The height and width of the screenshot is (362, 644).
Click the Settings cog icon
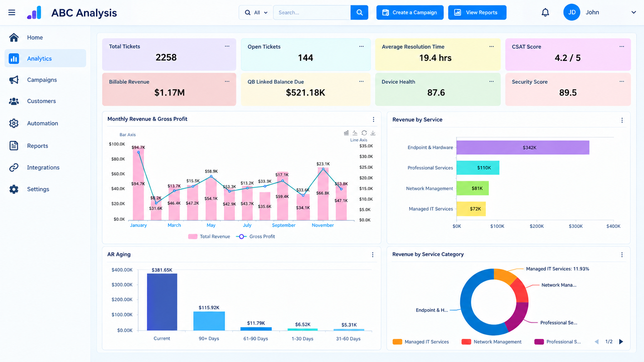pos(14,189)
